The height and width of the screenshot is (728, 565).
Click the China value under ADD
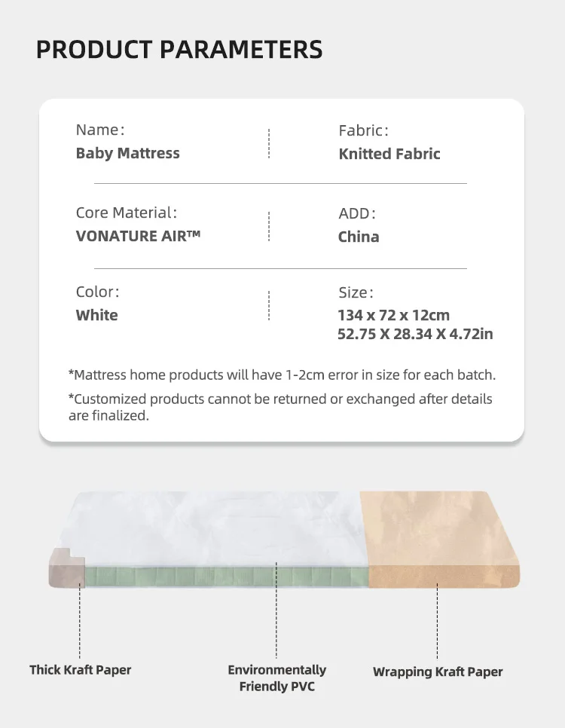[359, 237]
